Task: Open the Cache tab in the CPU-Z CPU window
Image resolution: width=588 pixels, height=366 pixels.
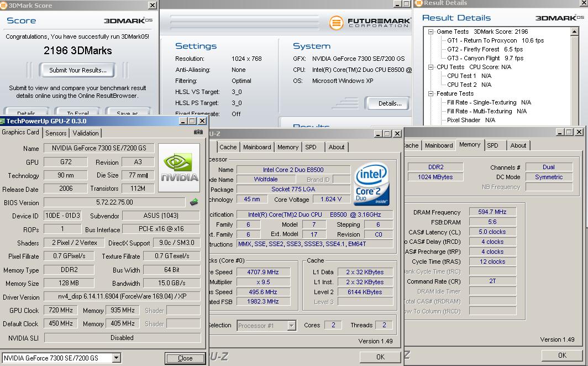Action: 228,147
